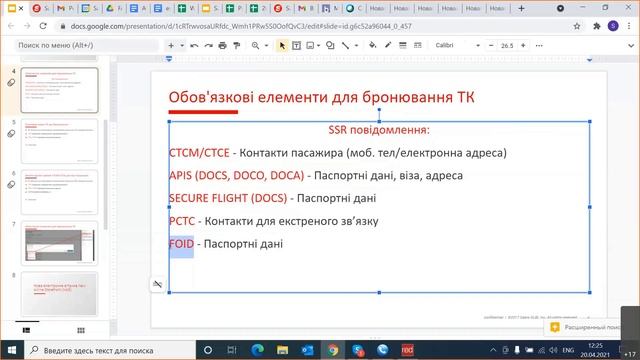The image size is (640, 360).
Task: Open File Explorer from taskbar
Action: click(x=282, y=350)
